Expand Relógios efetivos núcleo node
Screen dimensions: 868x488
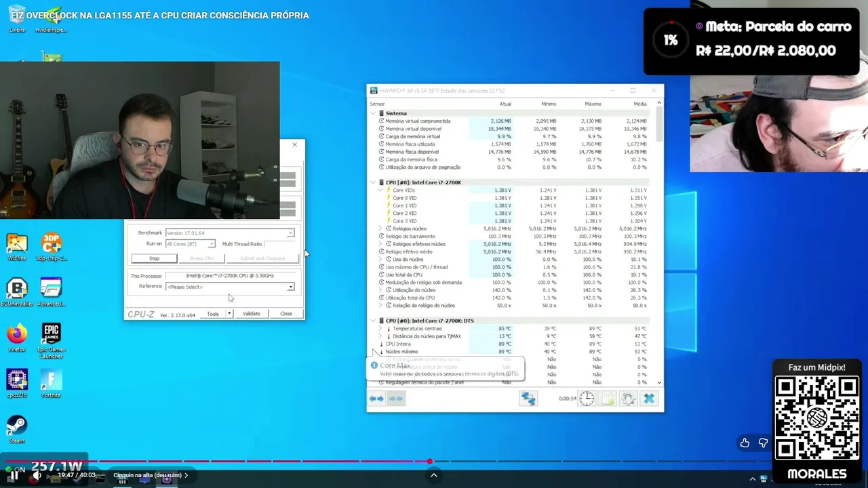point(380,244)
